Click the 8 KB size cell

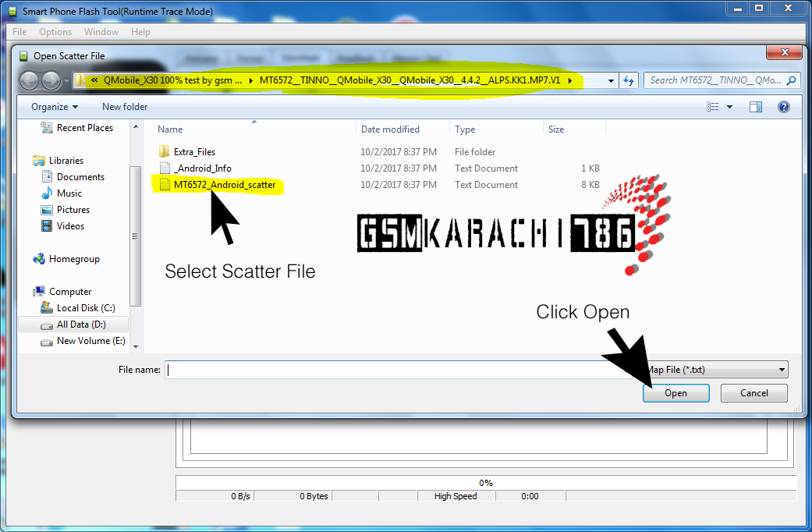click(590, 184)
